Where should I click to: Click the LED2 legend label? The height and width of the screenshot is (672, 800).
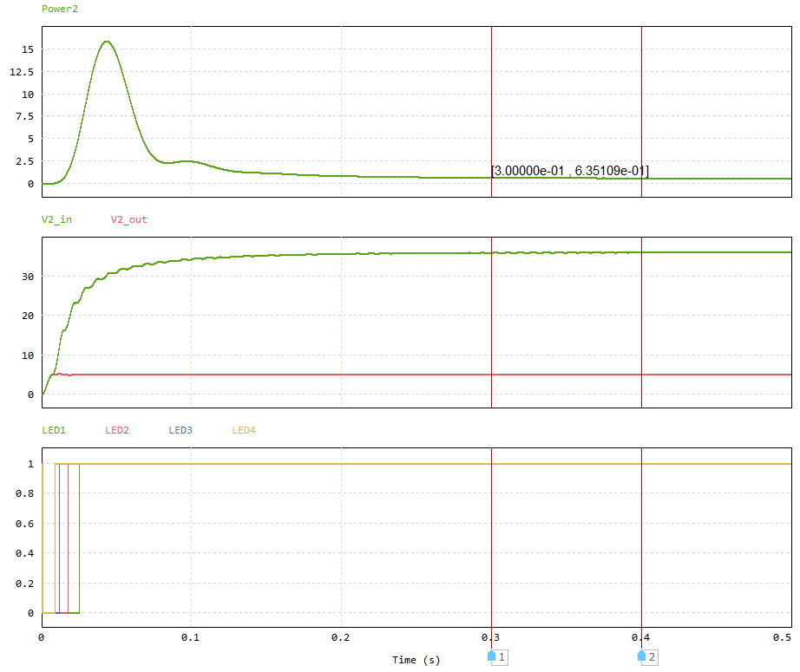pyautogui.click(x=117, y=430)
